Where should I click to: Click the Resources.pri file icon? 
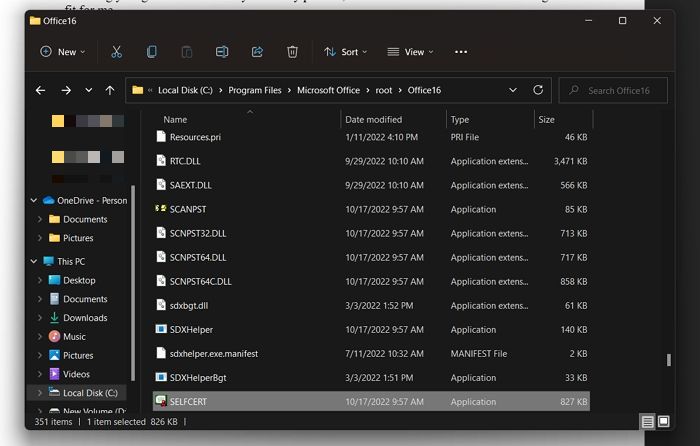(161, 137)
